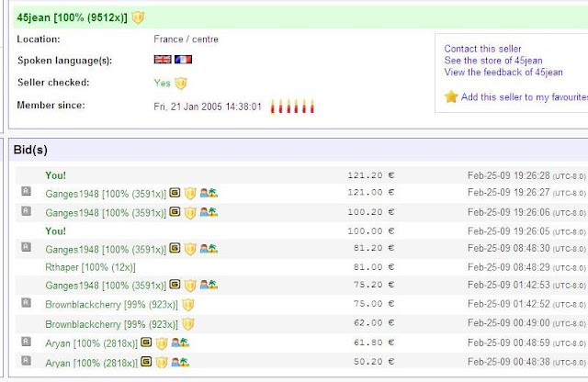Screen dimensions: 588x382
Task: Open Aryan profile on the 61.80 € bid
Action: (x=91, y=343)
